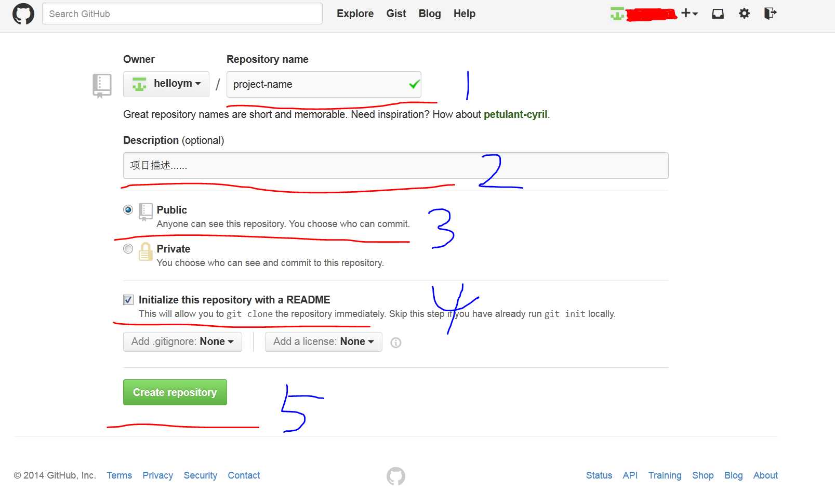Open the Terms footer link
Screen dimensions: 835x504
pos(120,475)
